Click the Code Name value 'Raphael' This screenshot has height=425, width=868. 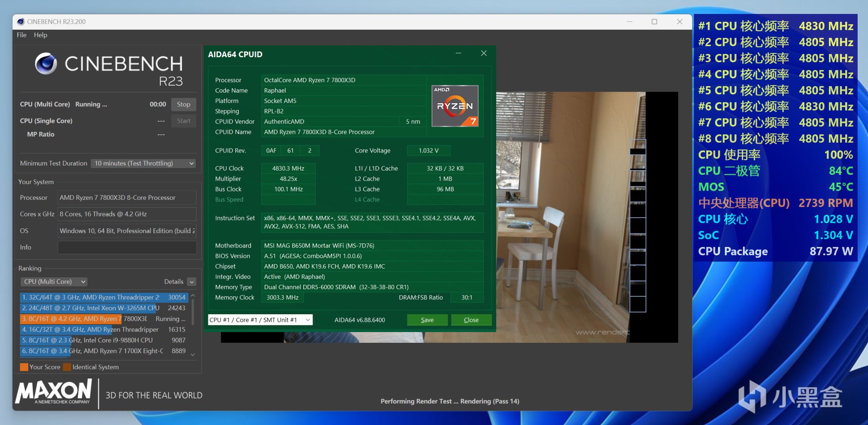(x=275, y=90)
